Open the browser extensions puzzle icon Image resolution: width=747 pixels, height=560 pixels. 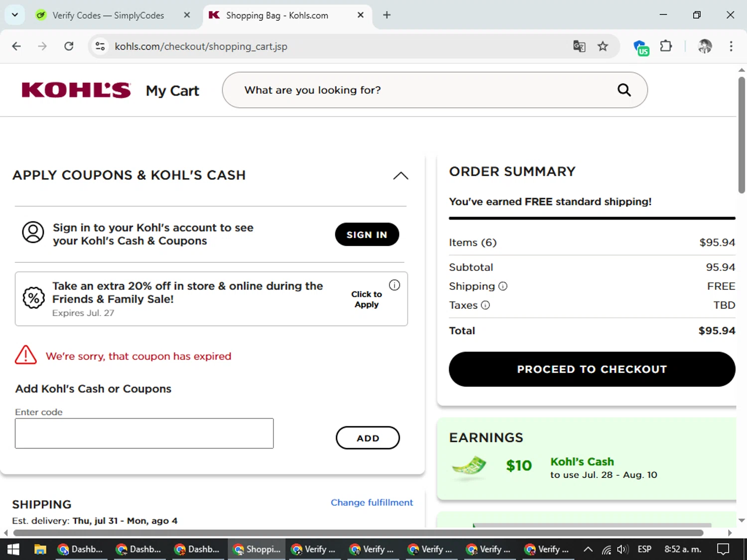[666, 46]
